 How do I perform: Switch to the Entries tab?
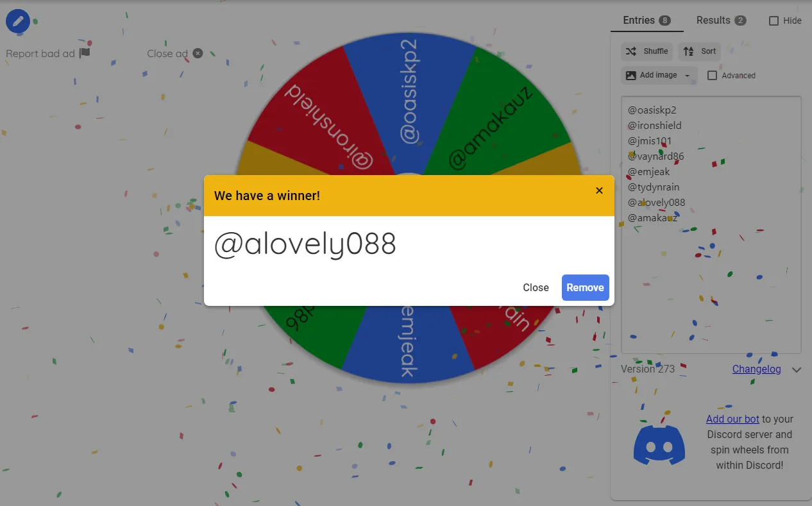coord(647,20)
